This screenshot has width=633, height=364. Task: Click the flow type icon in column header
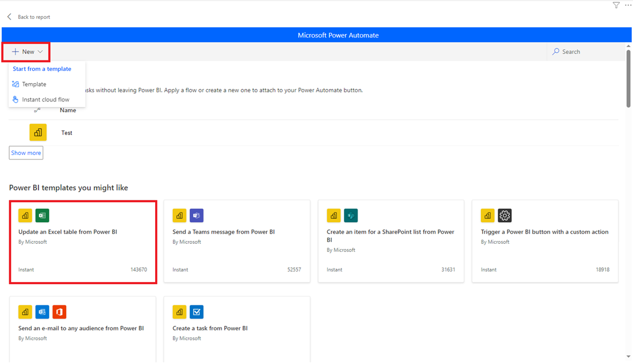pyautogui.click(x=37, y=110)
